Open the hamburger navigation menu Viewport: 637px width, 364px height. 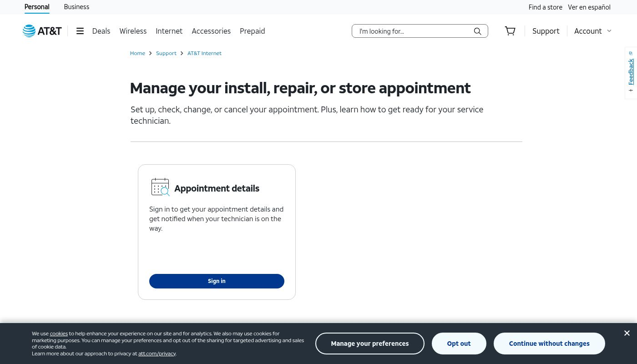point(80,31)
